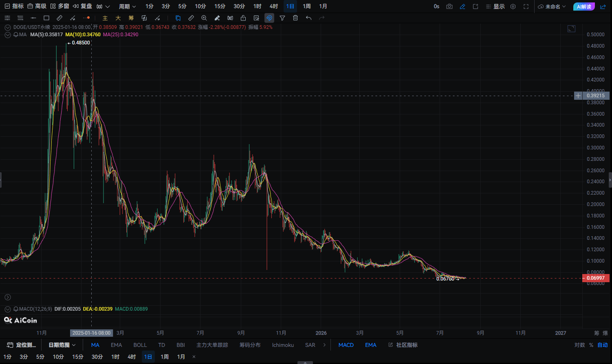612x364 pixels.
Task: Select the 1周 interval in top bar
Action: (x=307, y=7)
